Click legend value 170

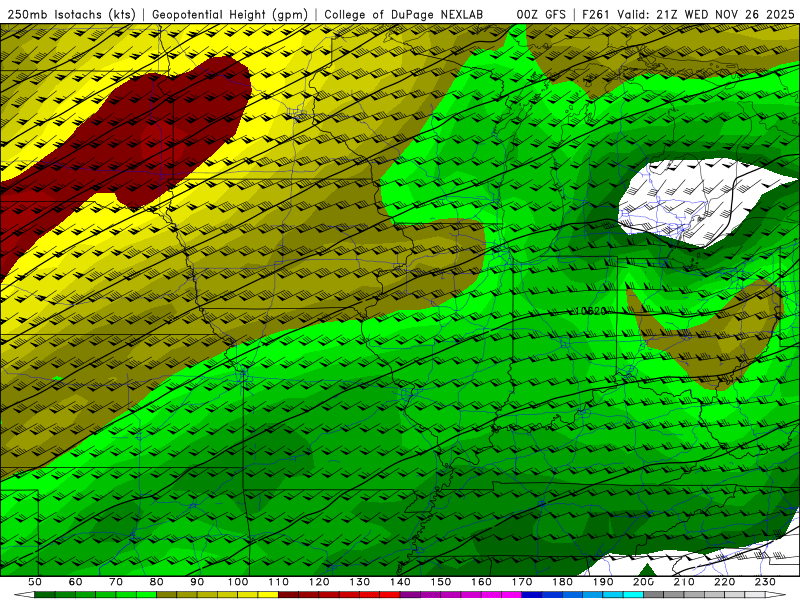click(x=521, y=582)
